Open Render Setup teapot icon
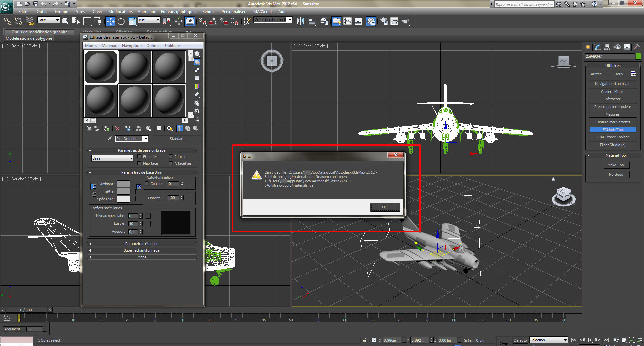Image resolution: width=644 pixels, height=346 pixels. 384,21
